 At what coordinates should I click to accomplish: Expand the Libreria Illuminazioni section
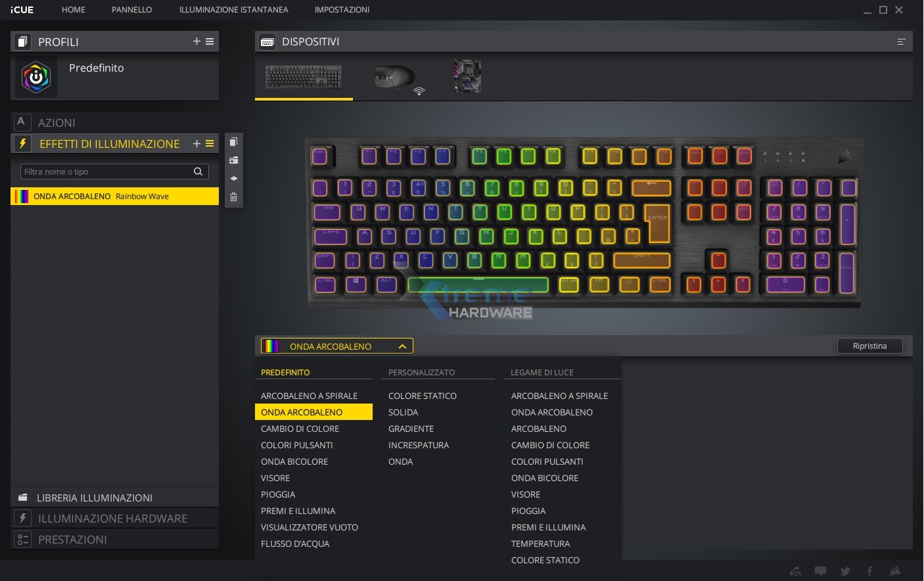click(x=95, y=498)
